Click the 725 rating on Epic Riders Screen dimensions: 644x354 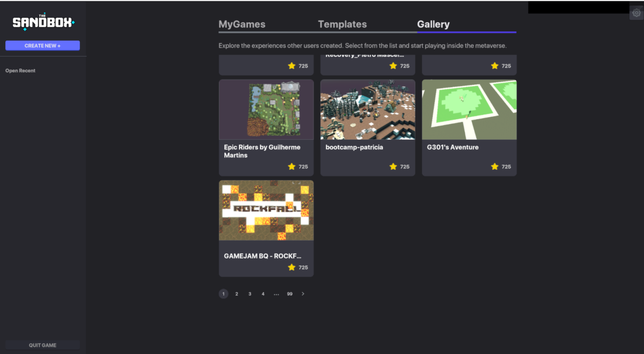(303, 167)
